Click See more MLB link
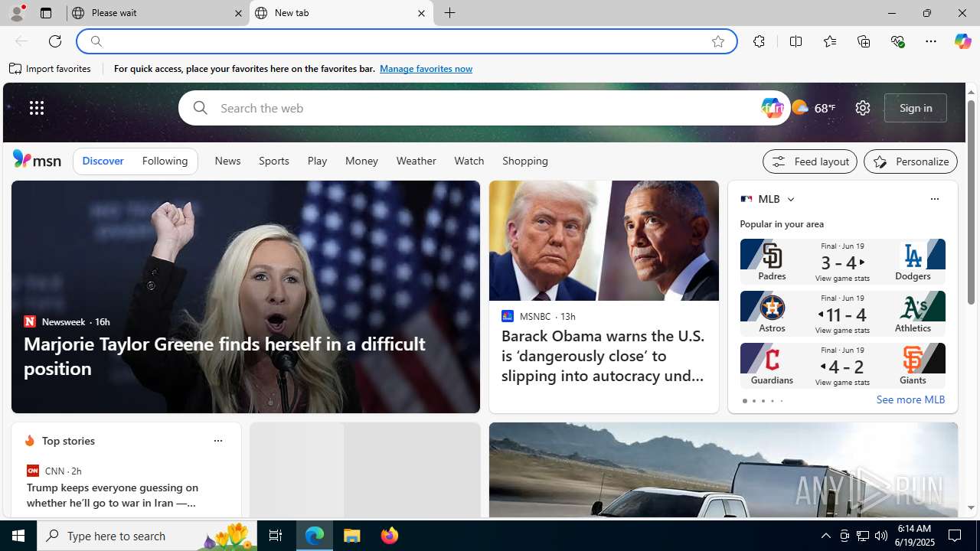Screen dimensions: 980x551 [x=910, y=399]
